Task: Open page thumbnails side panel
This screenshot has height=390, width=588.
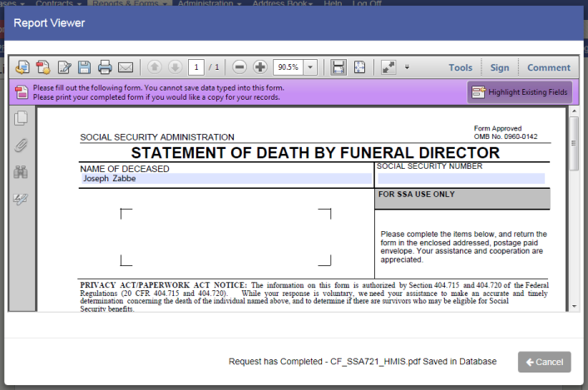Action: pos(21,119)
